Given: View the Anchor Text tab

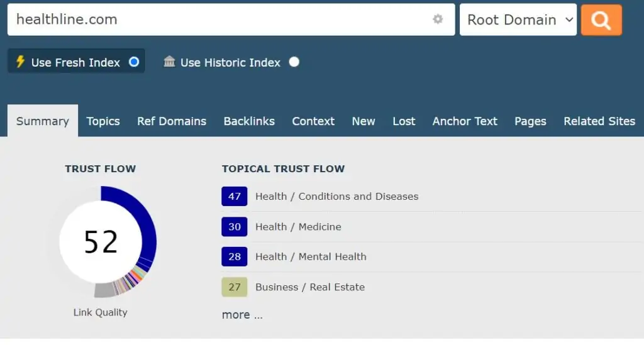Looking at the screenshot, I should 465,121.
